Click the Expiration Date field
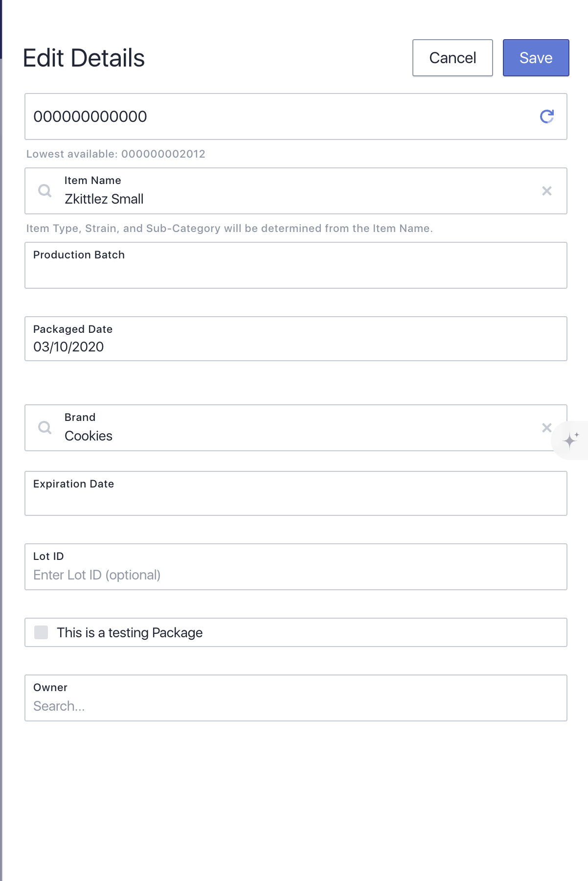This screenshot has width=588, height=881. pyautogui.click(x=296, y=493)
